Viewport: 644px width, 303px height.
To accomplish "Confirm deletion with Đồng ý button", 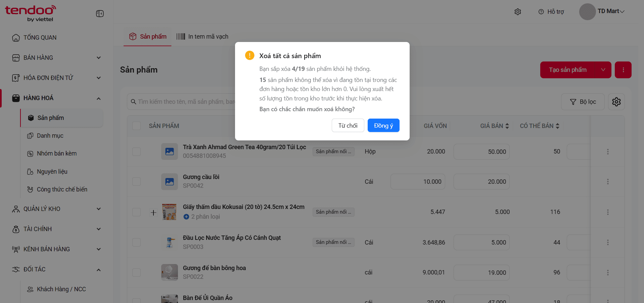I will [383, 125].
